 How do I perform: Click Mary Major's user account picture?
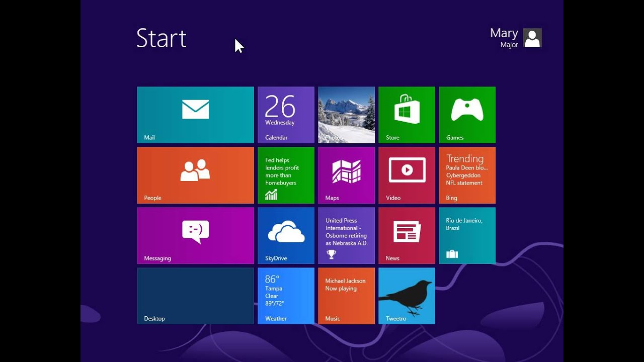(532, 38)
